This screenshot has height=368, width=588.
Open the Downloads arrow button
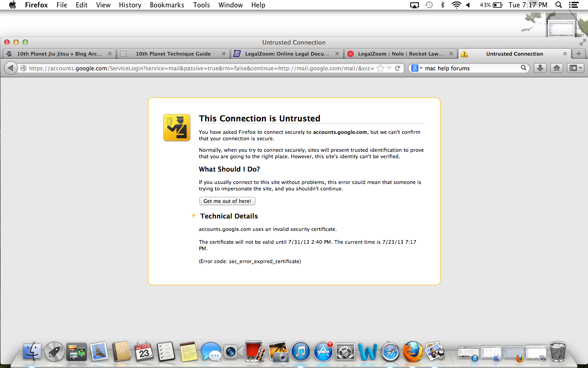coord(540,68)
